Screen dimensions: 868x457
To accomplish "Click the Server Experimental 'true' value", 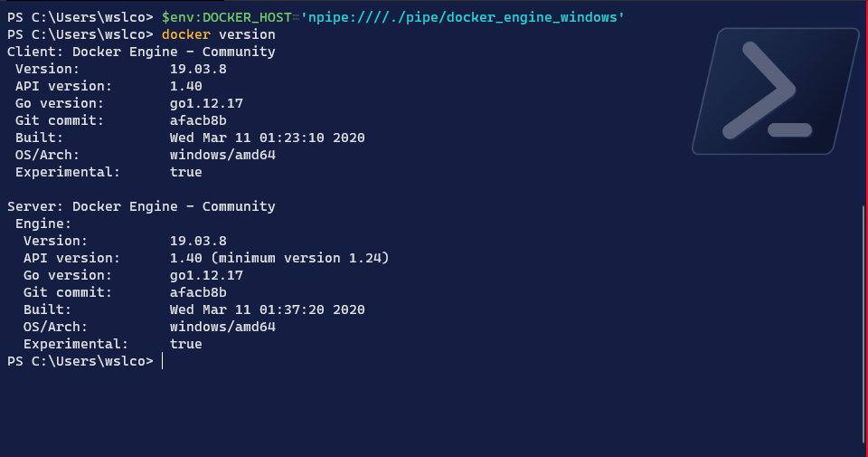I will (x=185, y=344).
